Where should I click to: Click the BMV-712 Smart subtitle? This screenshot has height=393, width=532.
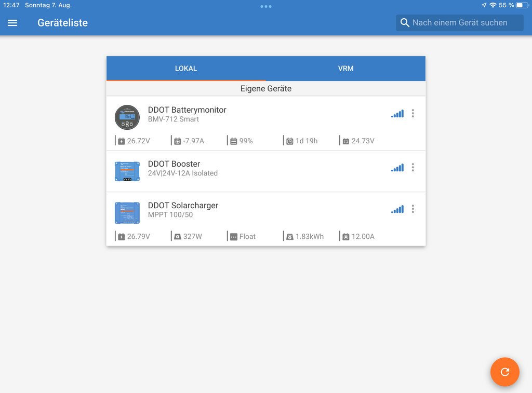tap(174, 119)
